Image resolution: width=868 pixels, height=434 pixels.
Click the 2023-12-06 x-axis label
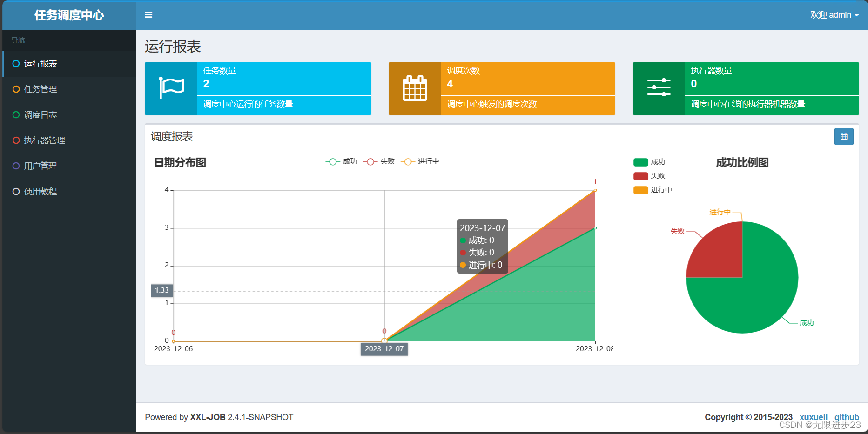173,349
